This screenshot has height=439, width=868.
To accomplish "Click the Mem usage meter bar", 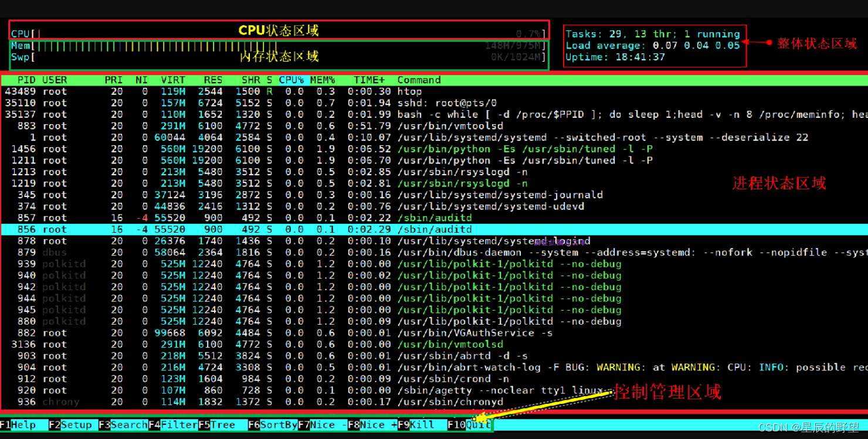I will 279,46.
